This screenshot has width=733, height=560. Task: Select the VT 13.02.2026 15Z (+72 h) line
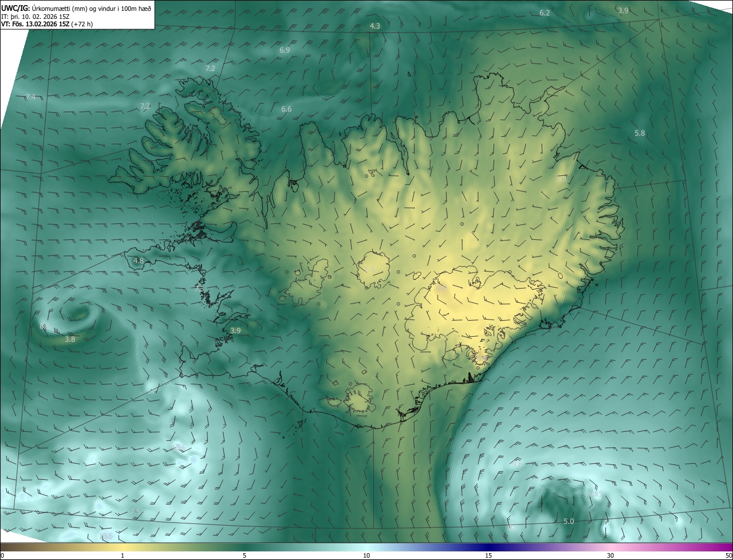click(x=46, y=24)
